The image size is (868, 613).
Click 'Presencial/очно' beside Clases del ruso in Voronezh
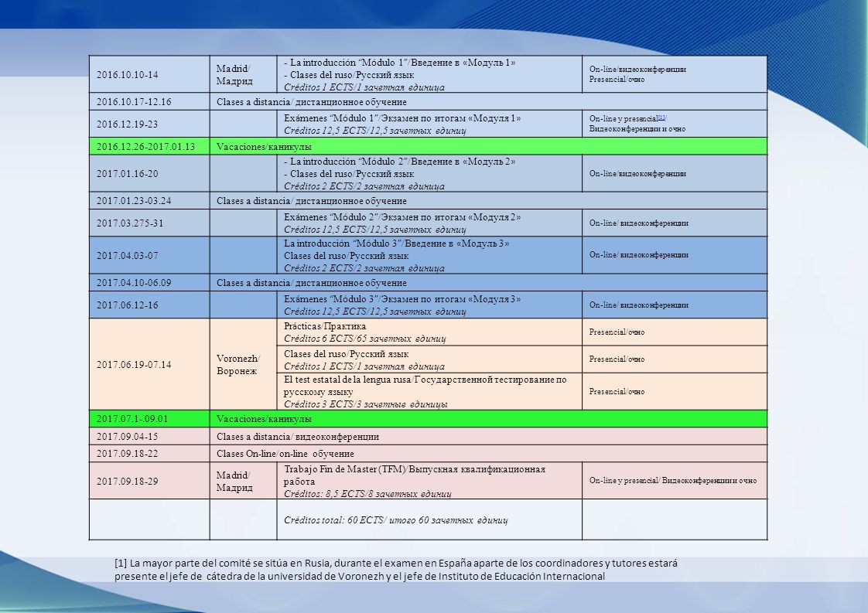pos(617,359)
